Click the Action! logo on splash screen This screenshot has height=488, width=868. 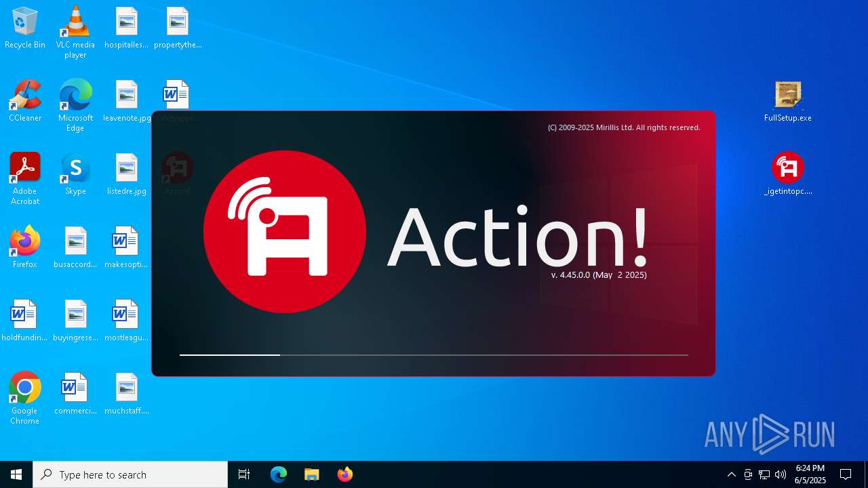click(x=285, y=232)
